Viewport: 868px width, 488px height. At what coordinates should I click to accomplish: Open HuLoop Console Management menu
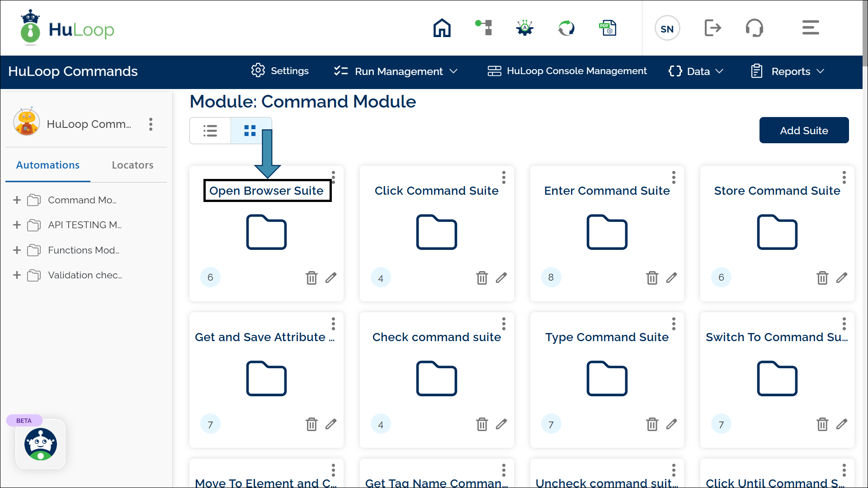[x=567, y=71]
